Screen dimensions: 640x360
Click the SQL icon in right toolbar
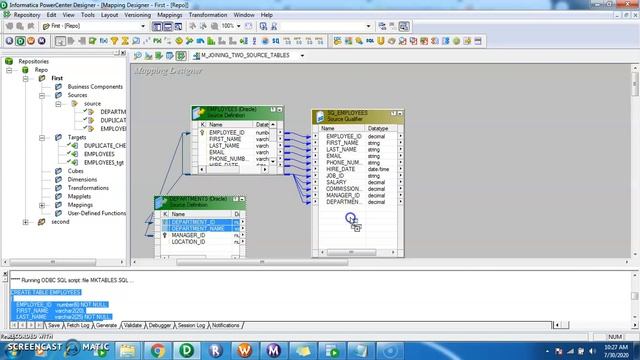(x=370, y=41)
